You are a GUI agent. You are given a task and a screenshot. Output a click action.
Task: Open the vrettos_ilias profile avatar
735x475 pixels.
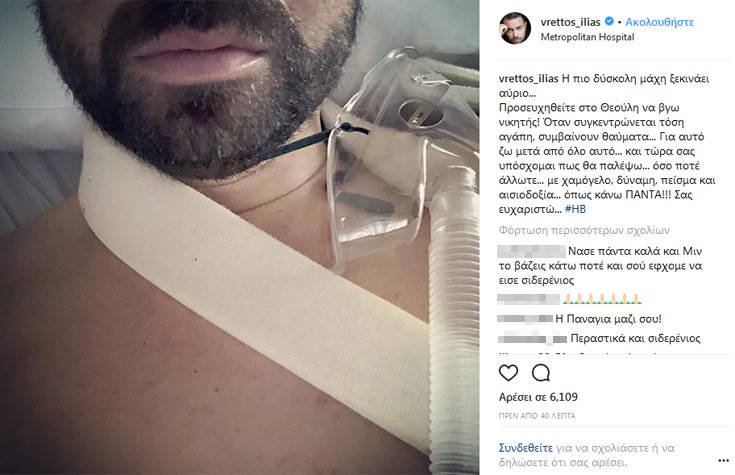point(515,28)
